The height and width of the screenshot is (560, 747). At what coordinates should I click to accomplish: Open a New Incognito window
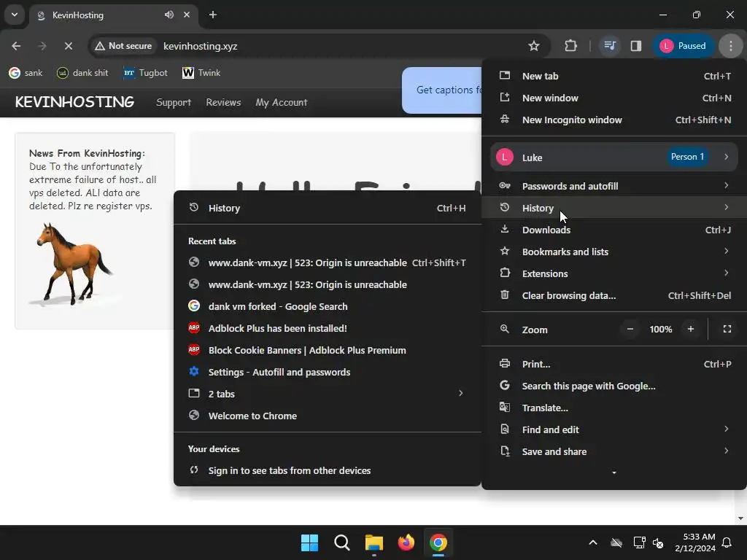pos(614,120)
